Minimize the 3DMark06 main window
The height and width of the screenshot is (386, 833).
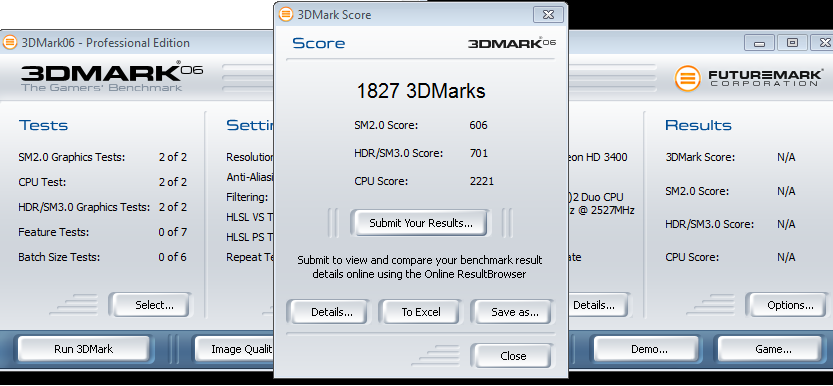(x=759, y=43)
